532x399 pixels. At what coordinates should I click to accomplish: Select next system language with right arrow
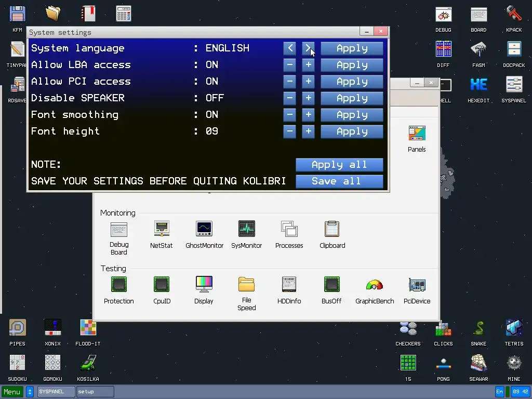(x=308, y=48)
